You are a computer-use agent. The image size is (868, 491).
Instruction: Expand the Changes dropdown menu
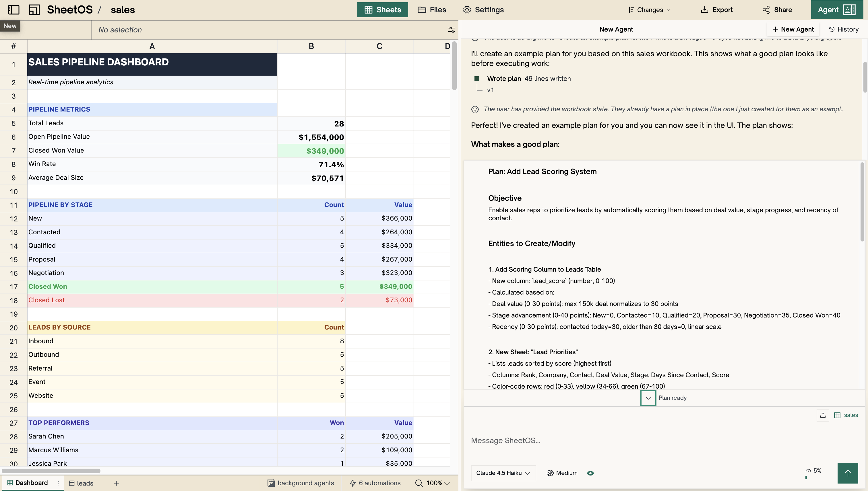[x=649, y=10]
